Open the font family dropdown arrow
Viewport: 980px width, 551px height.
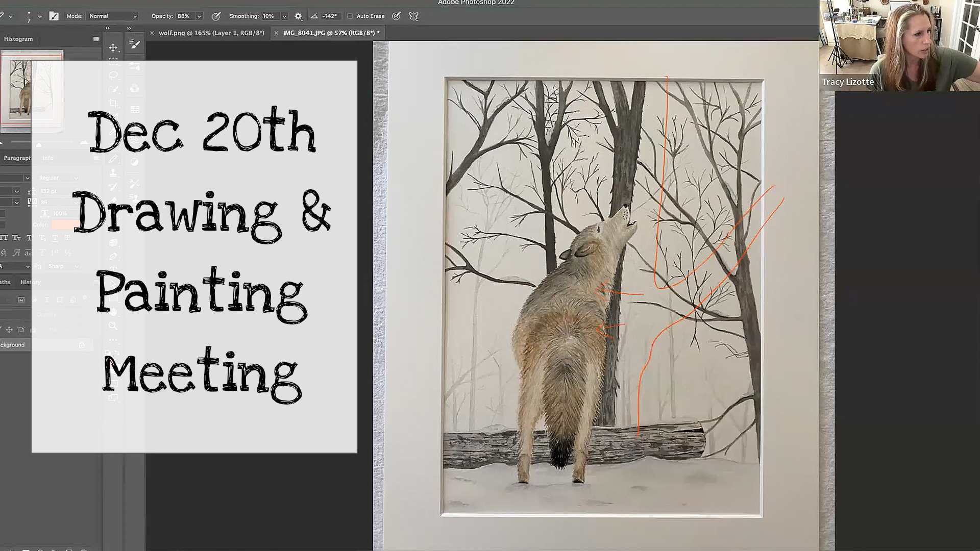[27, 178]
